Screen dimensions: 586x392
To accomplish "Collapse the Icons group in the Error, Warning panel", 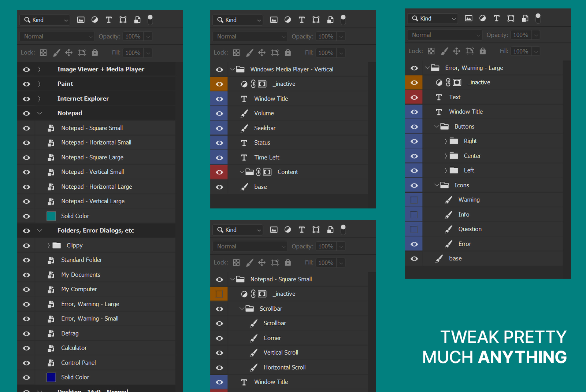I will 437,185.
